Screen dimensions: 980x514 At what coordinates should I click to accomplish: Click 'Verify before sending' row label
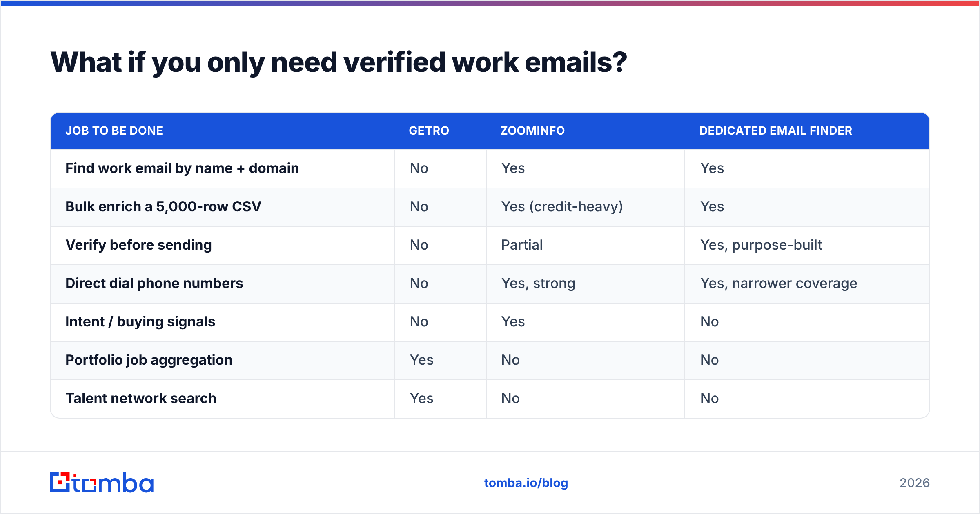tap(138, 245)
